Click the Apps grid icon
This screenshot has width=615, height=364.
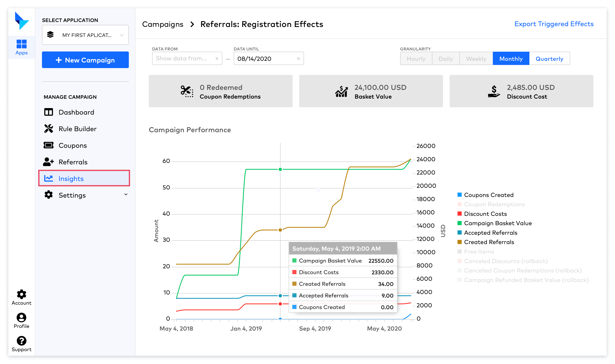[21, 44]
